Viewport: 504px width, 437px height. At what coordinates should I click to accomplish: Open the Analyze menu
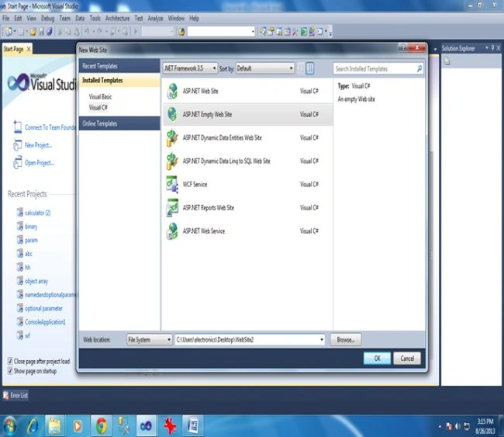click(x=155, y=19)
